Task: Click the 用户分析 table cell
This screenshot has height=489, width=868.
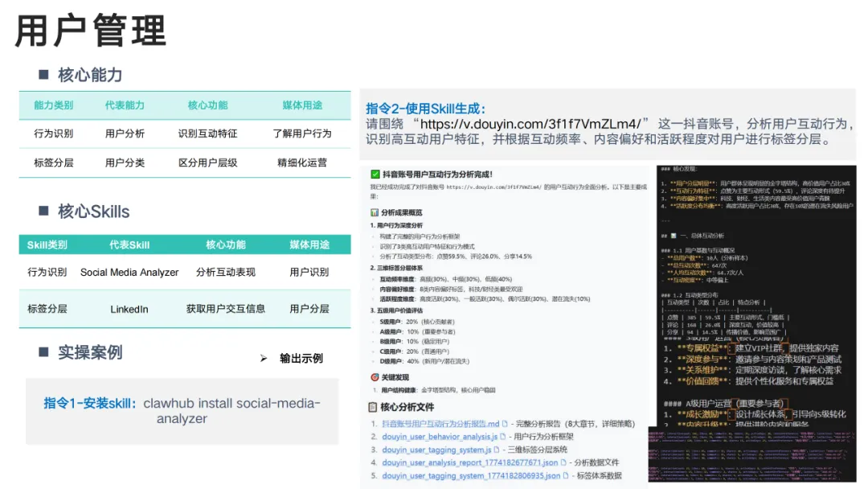Action: [x=125, y=134]
